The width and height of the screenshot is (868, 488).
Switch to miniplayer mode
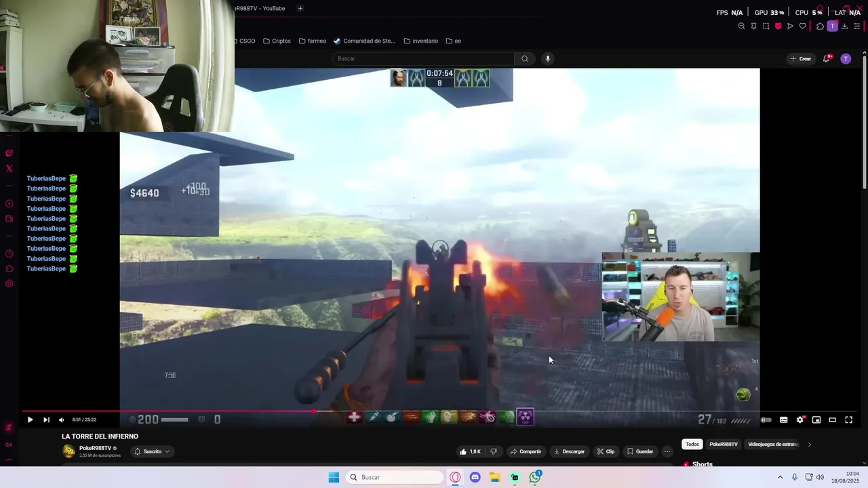[816, 420]
